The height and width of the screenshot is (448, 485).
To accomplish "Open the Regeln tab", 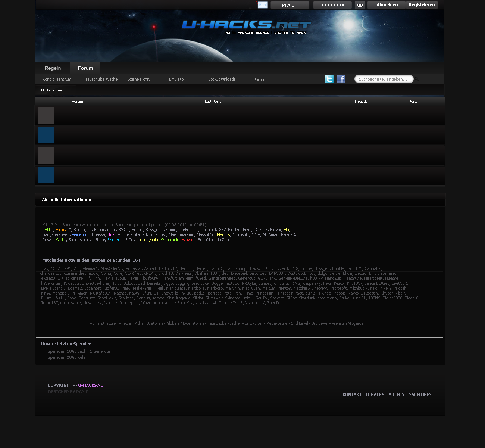I will (53, 68).
